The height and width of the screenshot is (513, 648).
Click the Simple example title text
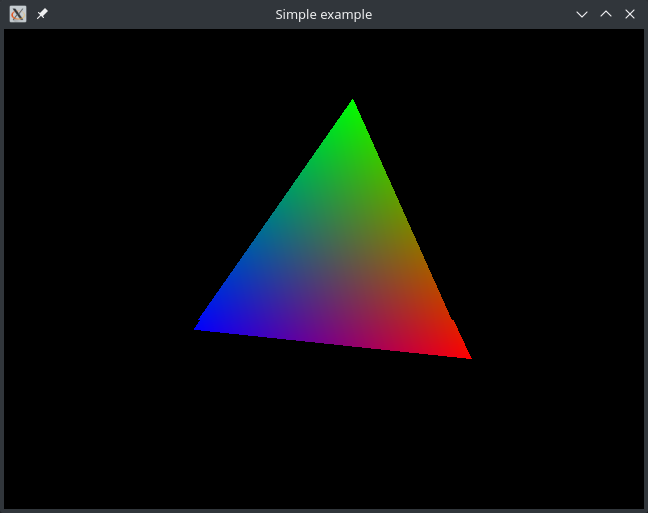click(324, 14)
